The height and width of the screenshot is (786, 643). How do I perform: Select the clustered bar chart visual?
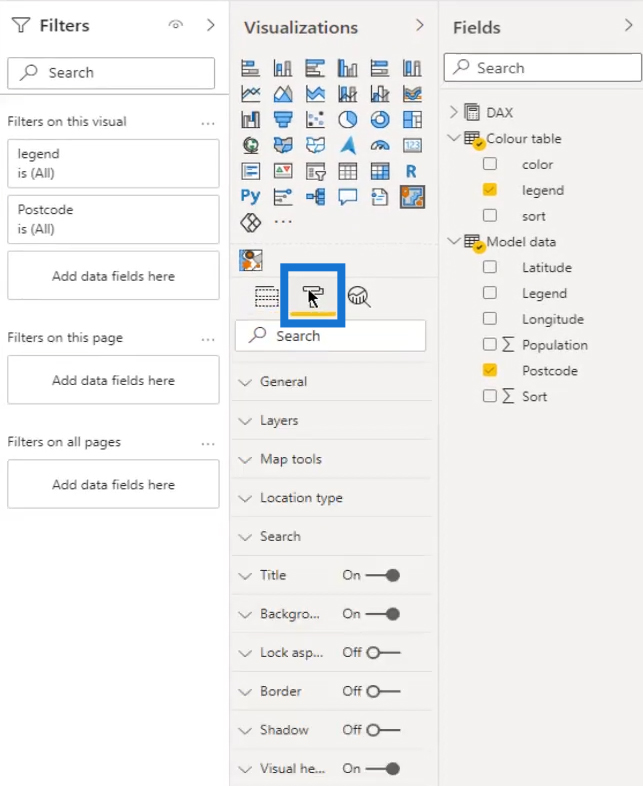pos(315,68)
